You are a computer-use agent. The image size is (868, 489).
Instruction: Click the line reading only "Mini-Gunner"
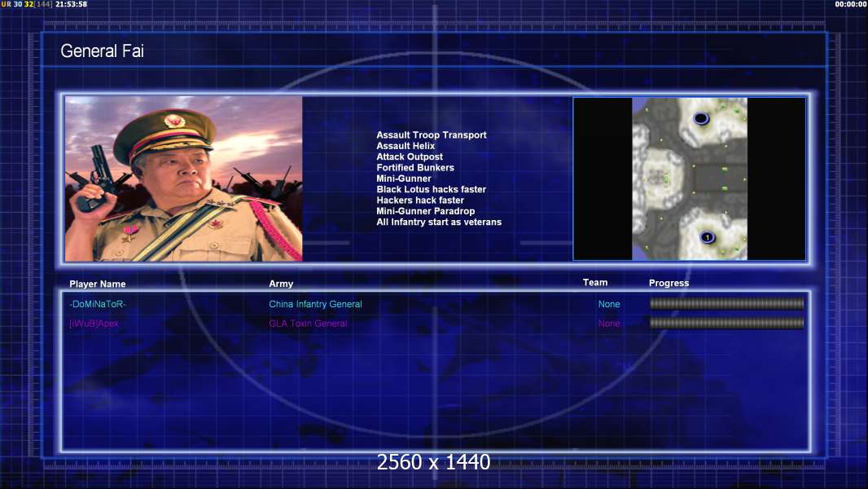point(404,178)
